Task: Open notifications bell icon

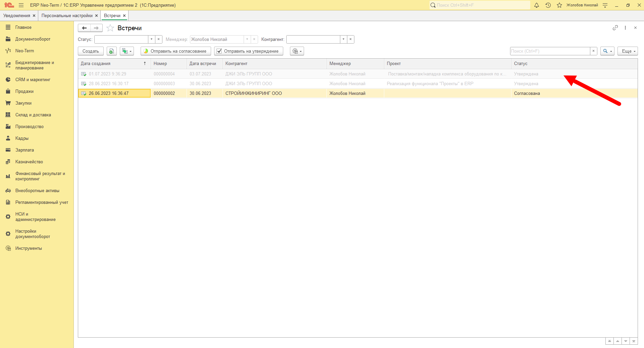Action: pyautogui.click(x=537, y=5)
